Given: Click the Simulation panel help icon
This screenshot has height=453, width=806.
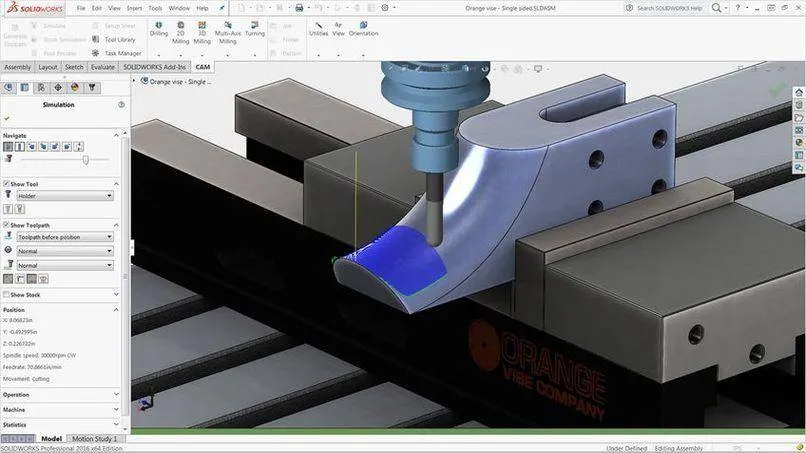Looking at the screenshot, I should (x=121, y=105).
